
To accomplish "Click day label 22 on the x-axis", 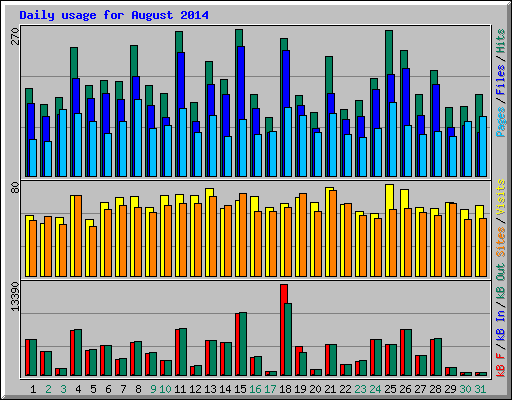I will coord(345,389).
